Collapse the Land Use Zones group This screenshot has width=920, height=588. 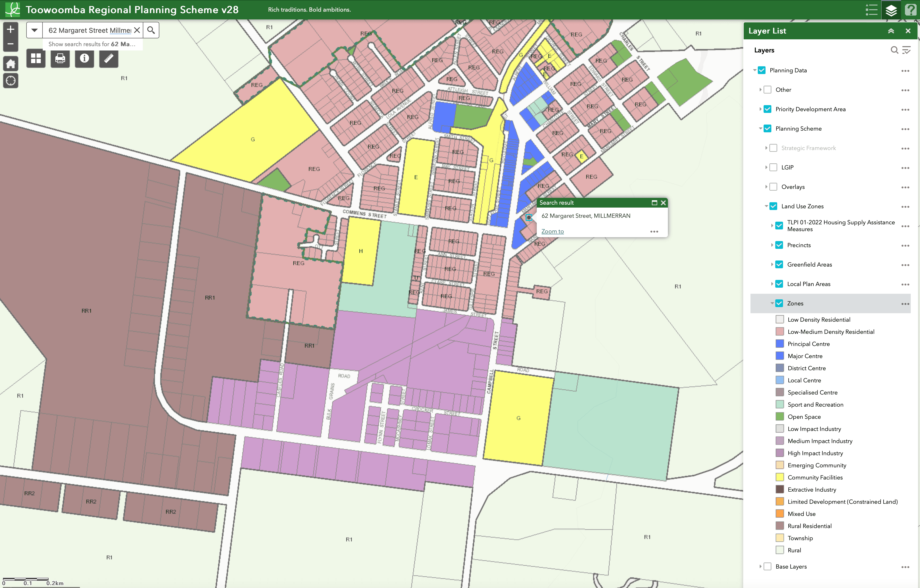pos(767,206)
